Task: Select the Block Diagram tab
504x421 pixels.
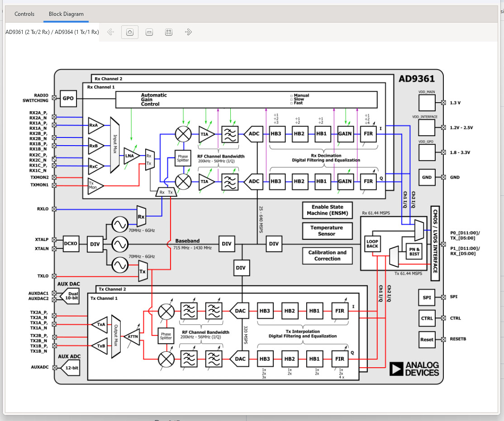Action: coord(66,14)
